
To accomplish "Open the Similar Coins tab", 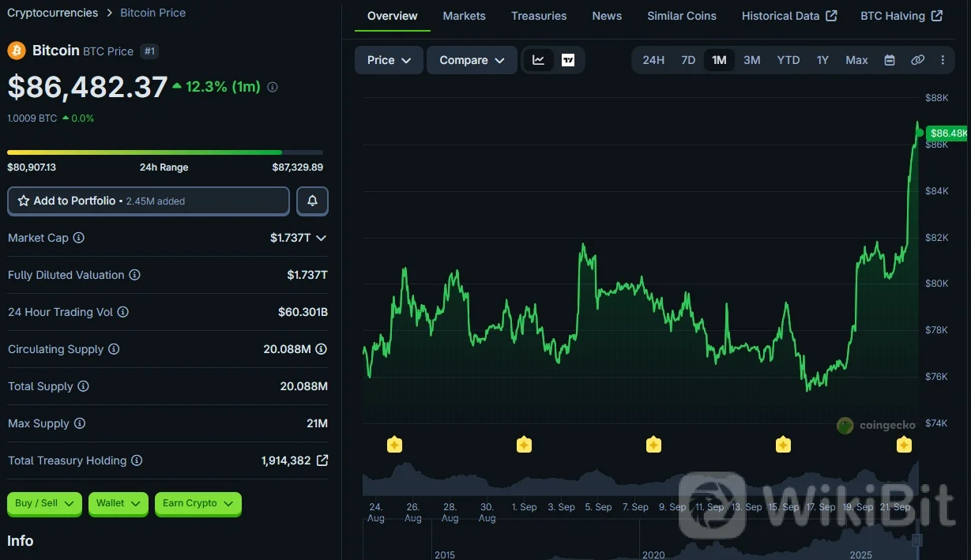I will (x=682, y=16).
